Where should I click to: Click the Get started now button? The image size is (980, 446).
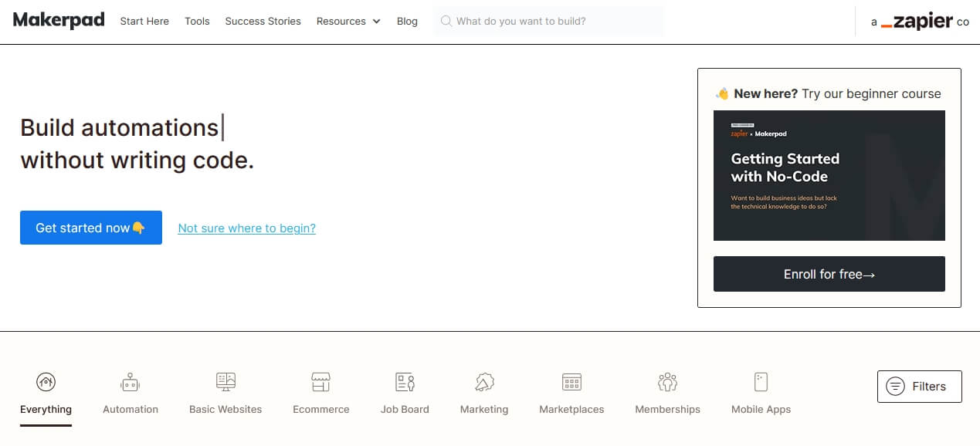click(x=90, y=227)
